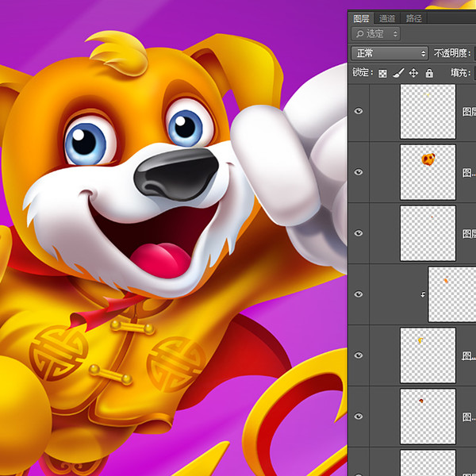Toggle lock all padlock icon
476x476 pixels.
pos(429,73)
